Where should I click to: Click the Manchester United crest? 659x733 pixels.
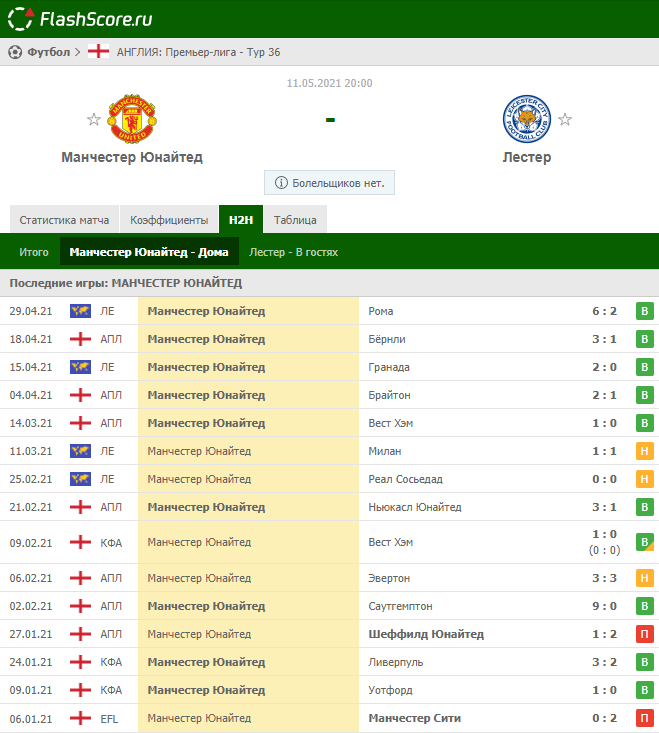point(132,119)
